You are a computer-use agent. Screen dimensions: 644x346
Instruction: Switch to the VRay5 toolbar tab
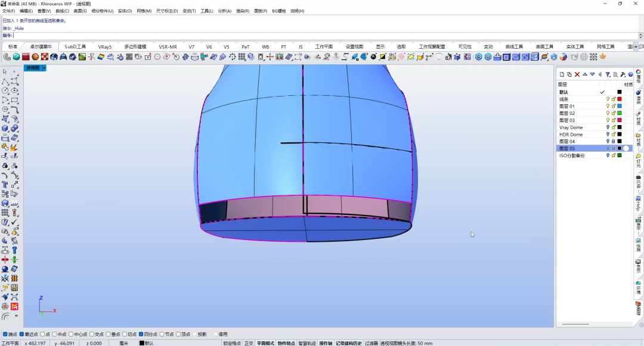[105, 46]
